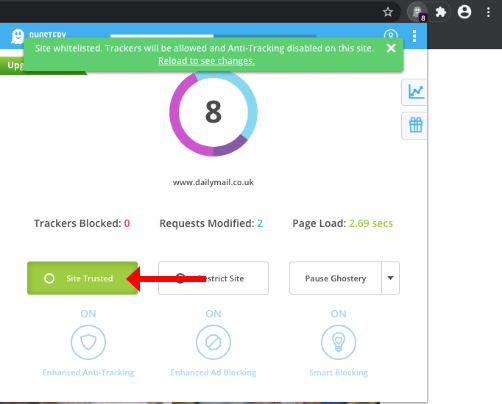
Task: Click the 'Page Load: 2.69 secs' text
Action: [343, 223]
